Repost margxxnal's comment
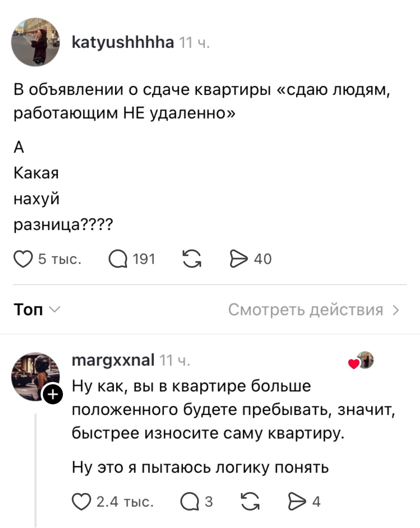The width and height of the screenshot is (420, 528). point(250,501)
